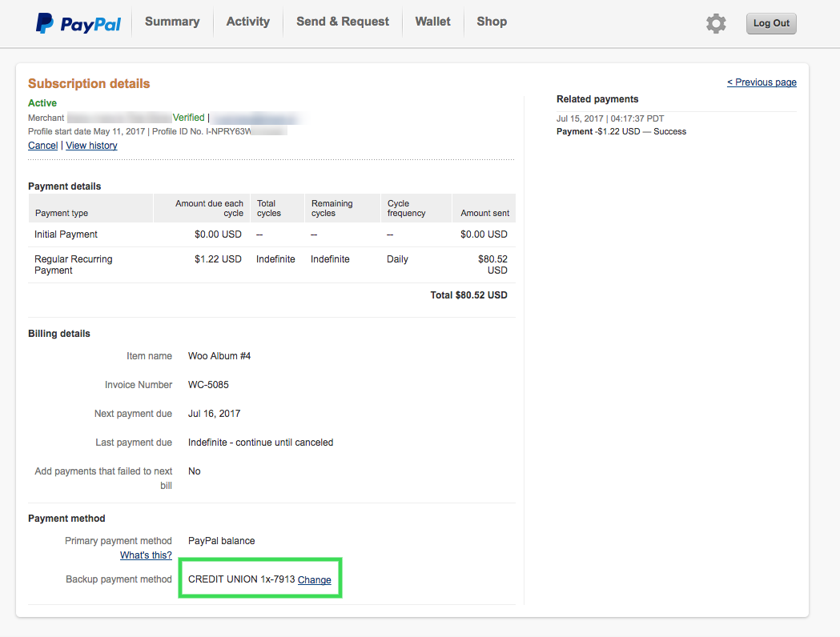Click the Payment details heading
The height and width of the screenshot is (637, 840).
pos(64,186)
